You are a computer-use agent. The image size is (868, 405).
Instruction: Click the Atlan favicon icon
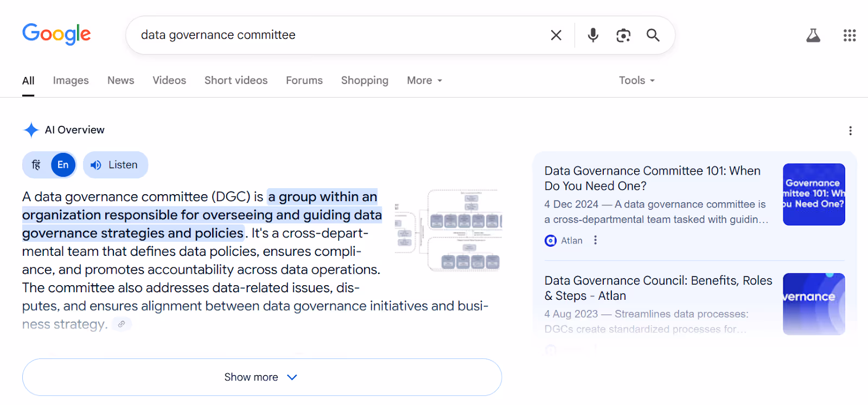click(x=551, y=241)
